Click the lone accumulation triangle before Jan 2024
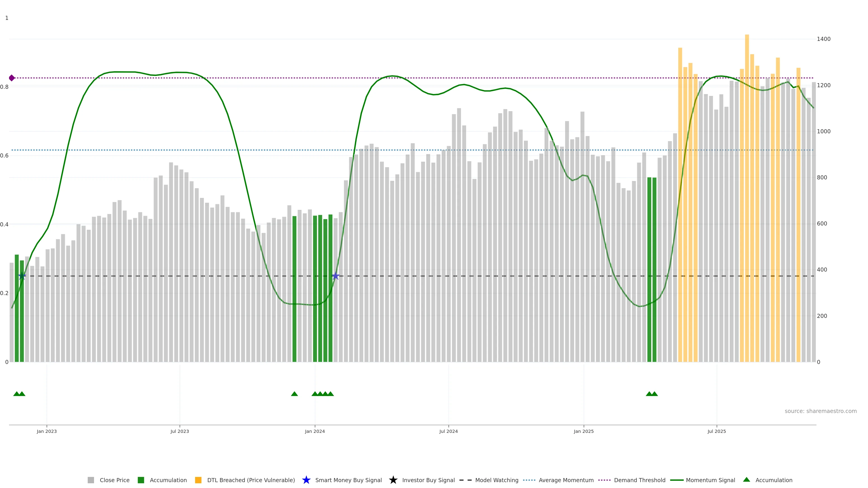 pos(294,394)
